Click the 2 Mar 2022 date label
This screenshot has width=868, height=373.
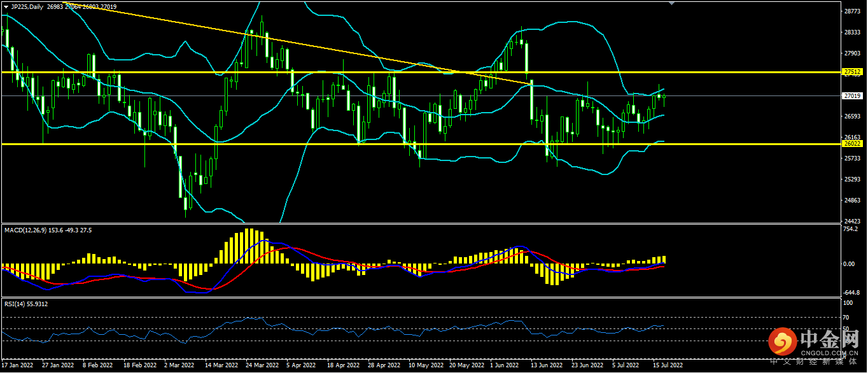tap(179, 366)
